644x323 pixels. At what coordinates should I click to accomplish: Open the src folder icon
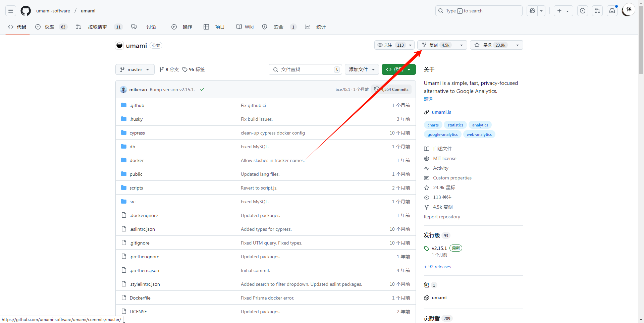coord(124,202)
